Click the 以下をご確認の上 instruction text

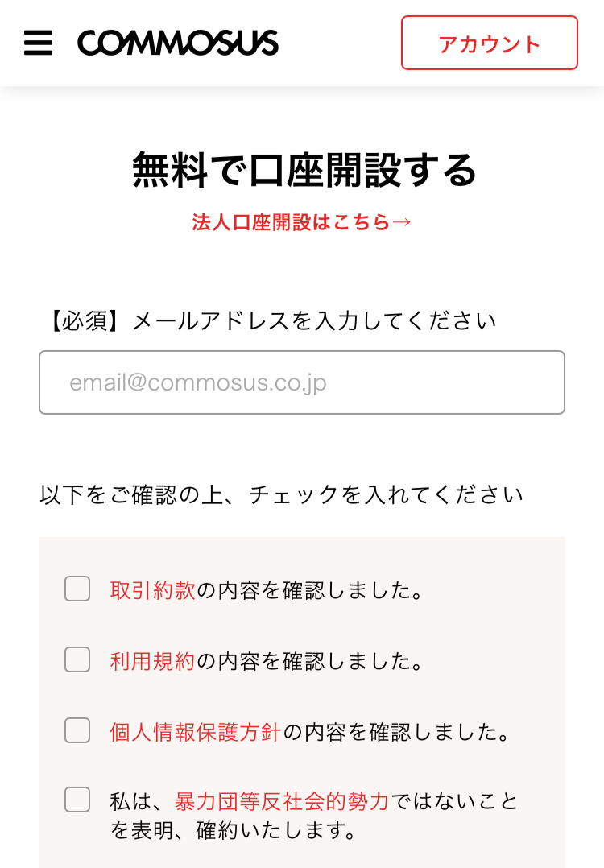tap(281, 494)
